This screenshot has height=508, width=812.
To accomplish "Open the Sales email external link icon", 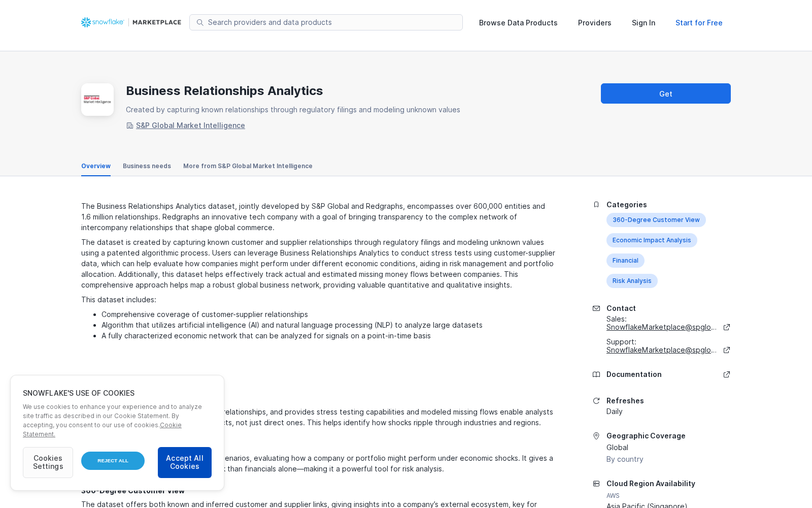I will [x=727, y=327].
